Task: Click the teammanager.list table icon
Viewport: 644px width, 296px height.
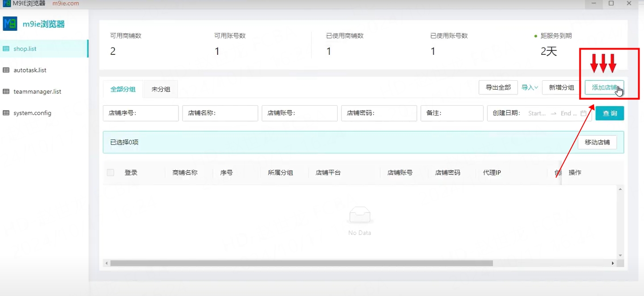Action: point(6,91)
